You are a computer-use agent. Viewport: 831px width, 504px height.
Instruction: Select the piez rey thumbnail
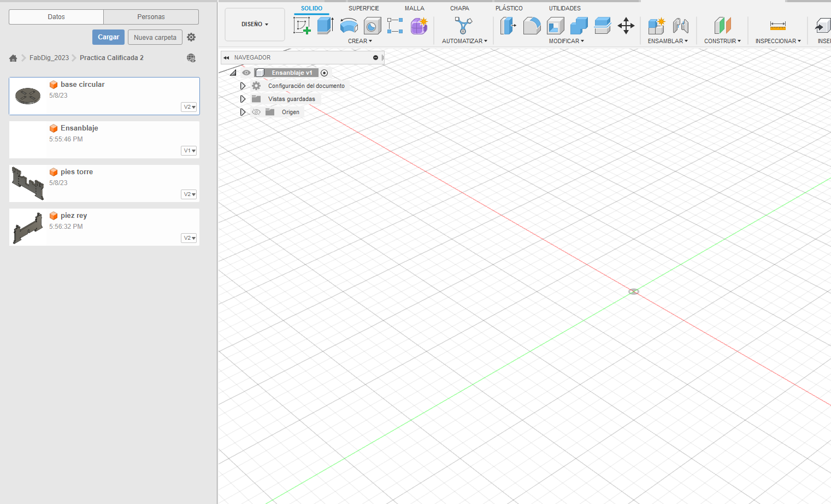click(x=28, y=228)
